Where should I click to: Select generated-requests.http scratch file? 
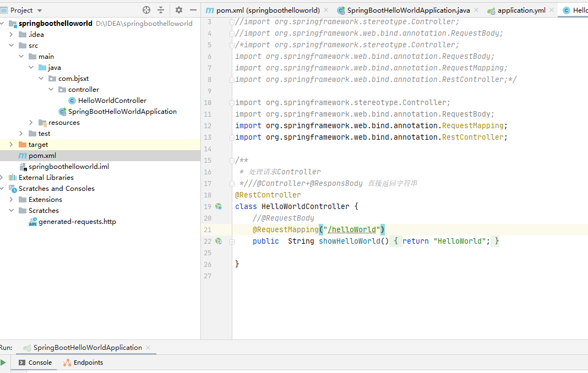77,222
